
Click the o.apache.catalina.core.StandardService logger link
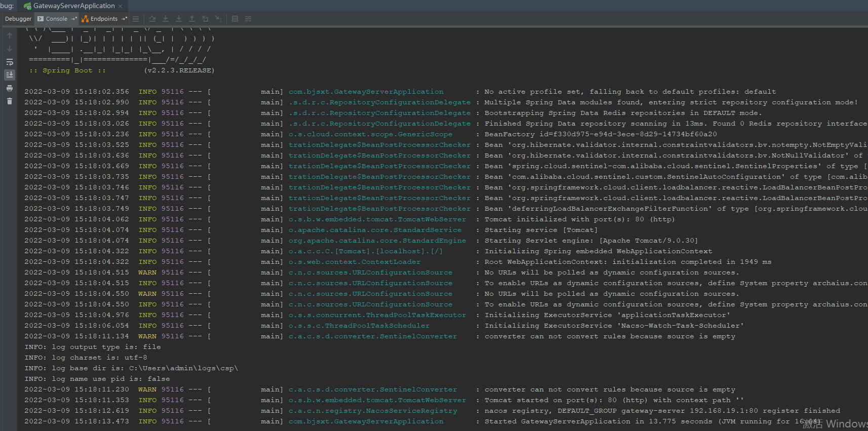[375, 230]
